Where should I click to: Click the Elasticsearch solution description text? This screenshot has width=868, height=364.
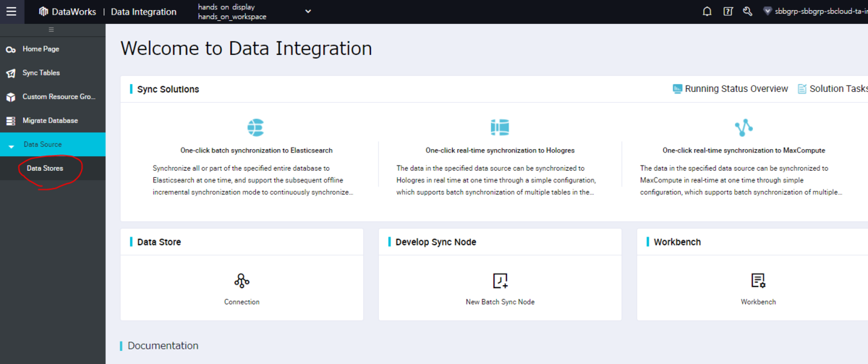[254, 180]
